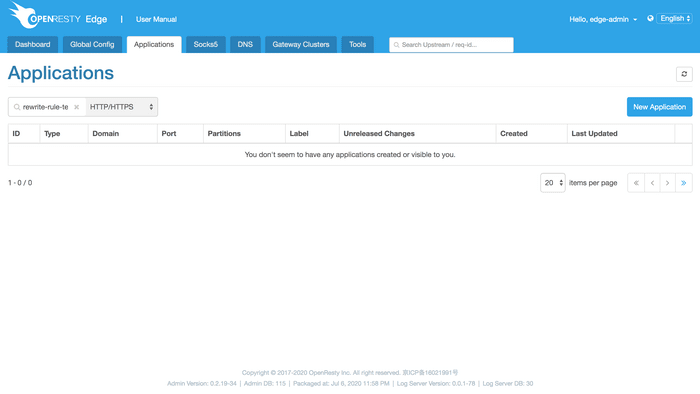Click the application name filter field
700x394 pixels.
point(45,107)
